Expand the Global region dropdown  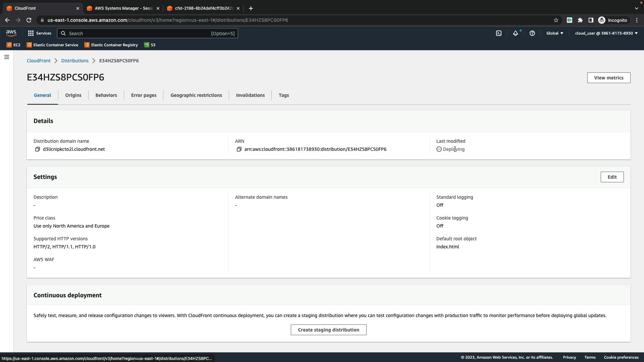tap(554, 33)
